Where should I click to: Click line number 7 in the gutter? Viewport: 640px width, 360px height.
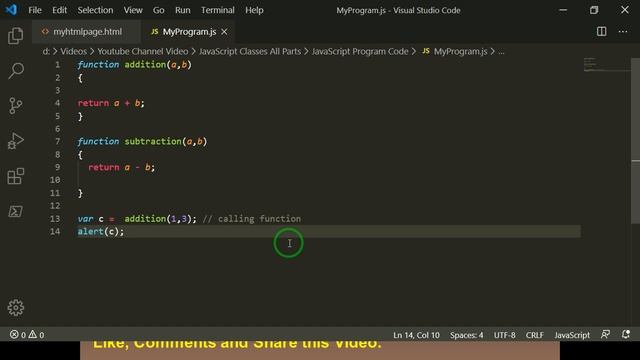tap(58, 141)
